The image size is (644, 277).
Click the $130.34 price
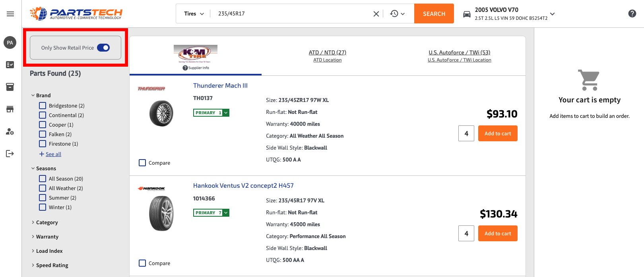pos(499,214)
